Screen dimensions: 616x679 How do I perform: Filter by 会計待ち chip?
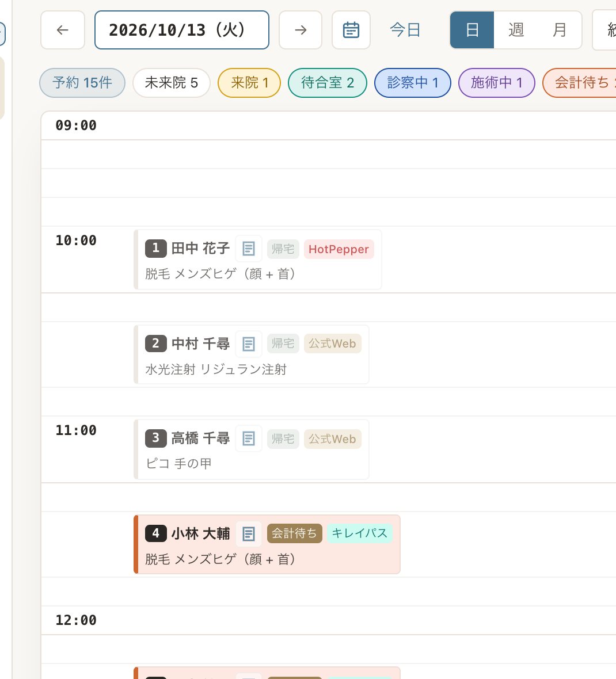pos(580,83)
